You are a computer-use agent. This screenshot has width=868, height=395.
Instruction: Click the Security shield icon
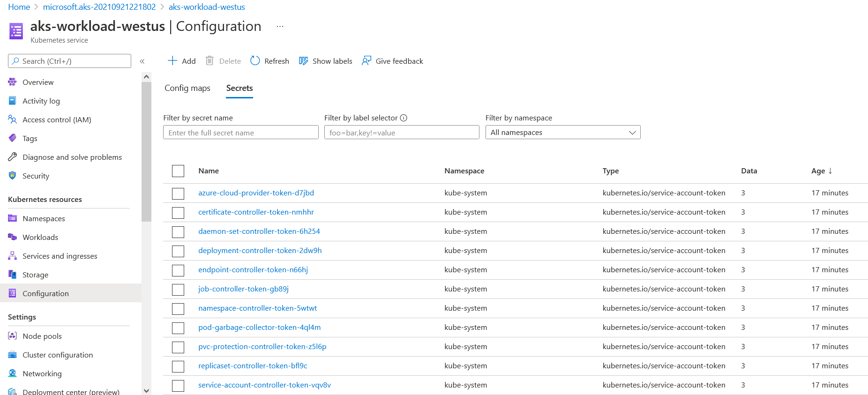click(13, 176)
